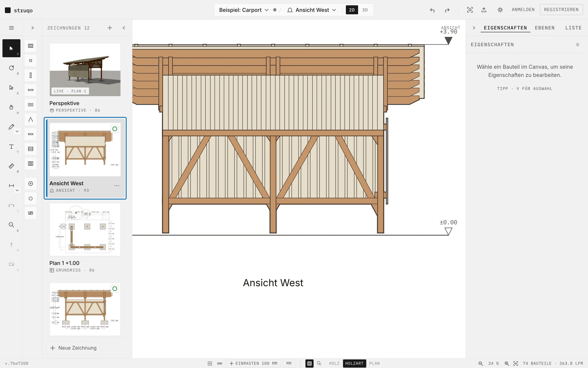
Task: Expand the dimension tool options chevron
Action: point(17,190)
